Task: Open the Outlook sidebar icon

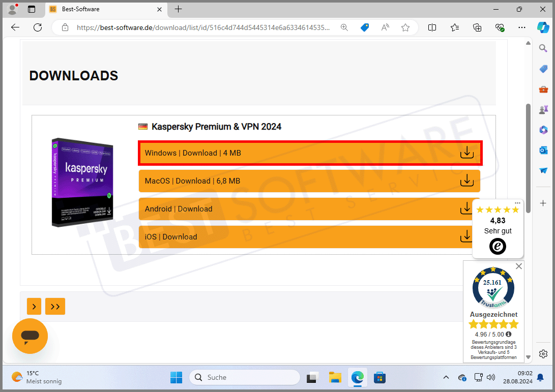Action: [x=543, y=150]
